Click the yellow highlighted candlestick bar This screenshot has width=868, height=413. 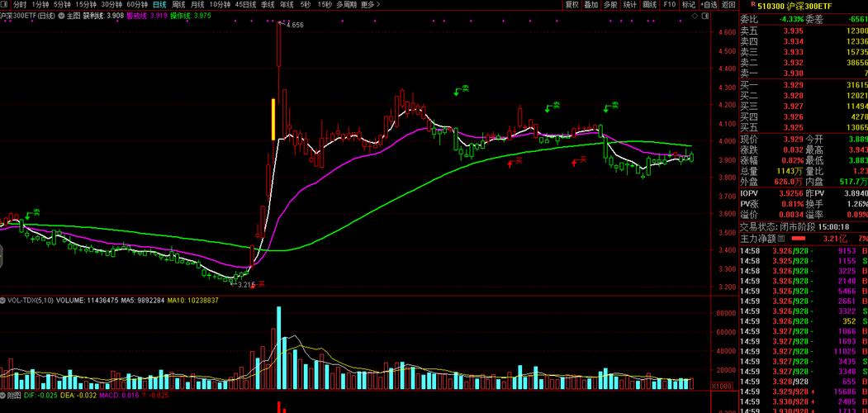[x=273, y=118]
